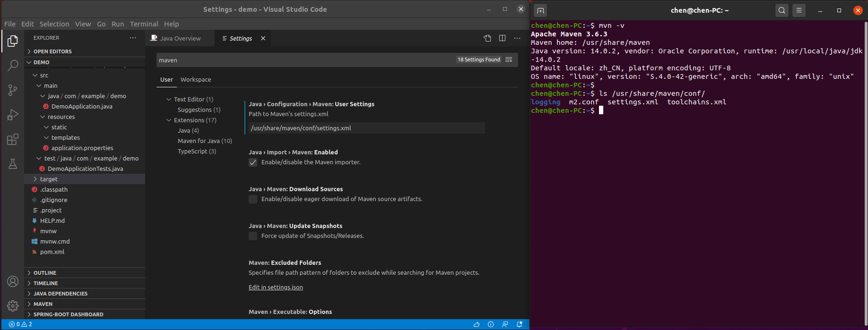Image resolution: width=868 pixels, height=330 pixels.
Task: Click the errors count in status bar
Action: point(14,324)
